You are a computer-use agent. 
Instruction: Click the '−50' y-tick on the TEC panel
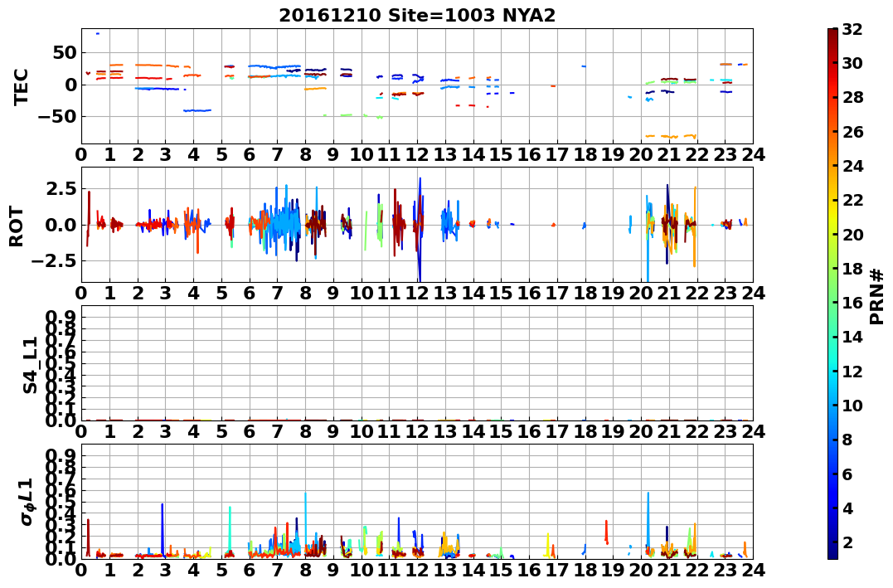(x=58, y=117)
